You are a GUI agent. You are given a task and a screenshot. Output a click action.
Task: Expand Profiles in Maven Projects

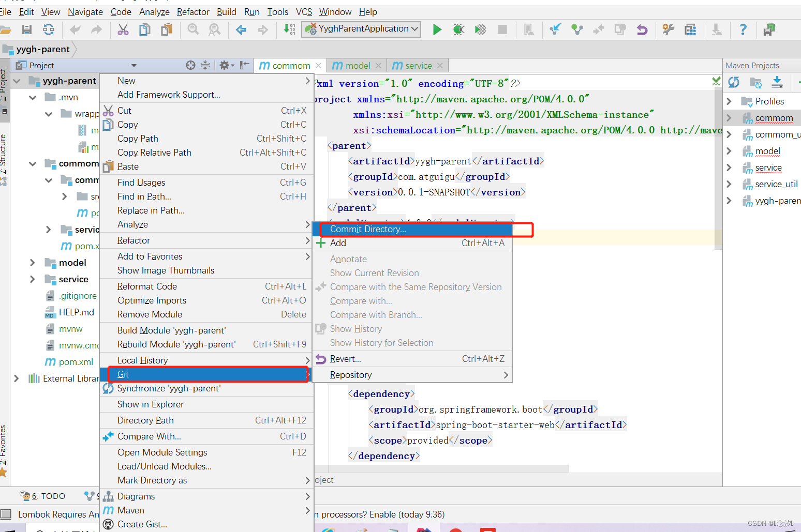click(729, 101)
